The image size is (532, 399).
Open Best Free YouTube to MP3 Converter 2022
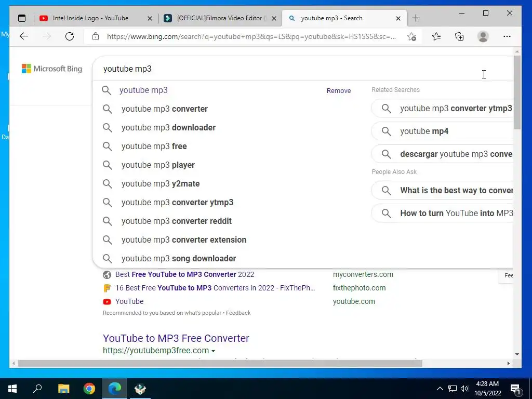(x=184, y=274)
